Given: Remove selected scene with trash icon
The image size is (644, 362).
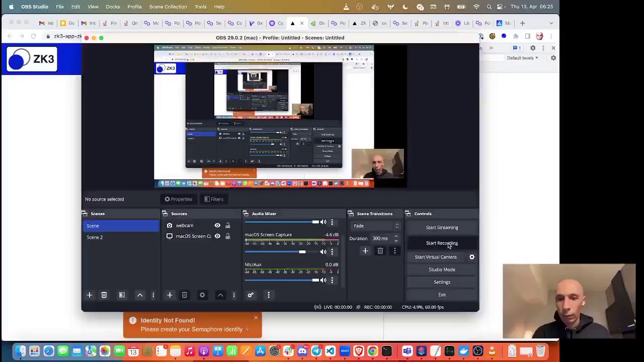Looking at the screenshot, I should coord(104,295).
